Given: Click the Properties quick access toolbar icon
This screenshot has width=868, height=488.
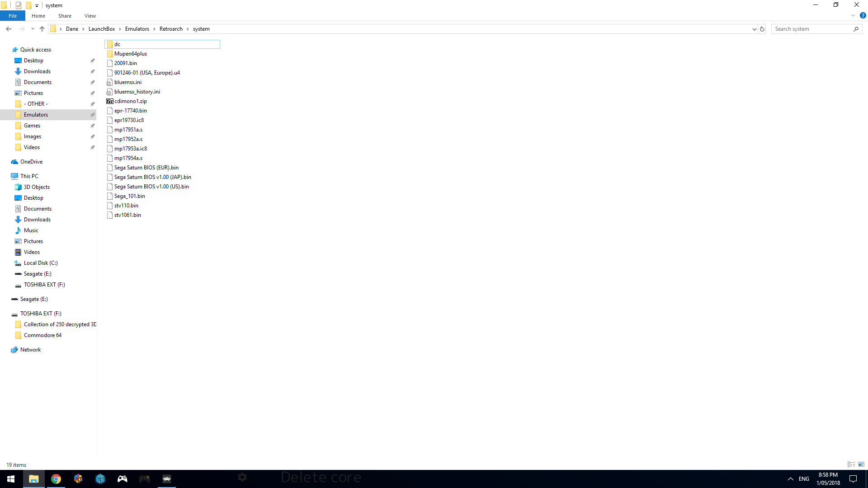Looking at the screenshot, I should [19, 5].
